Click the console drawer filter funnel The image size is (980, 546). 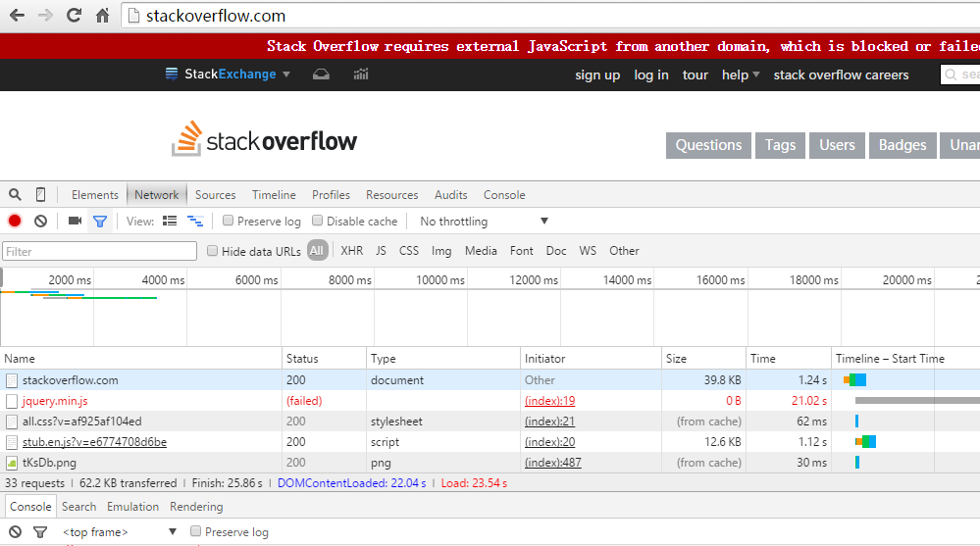(x=40, y=532)
